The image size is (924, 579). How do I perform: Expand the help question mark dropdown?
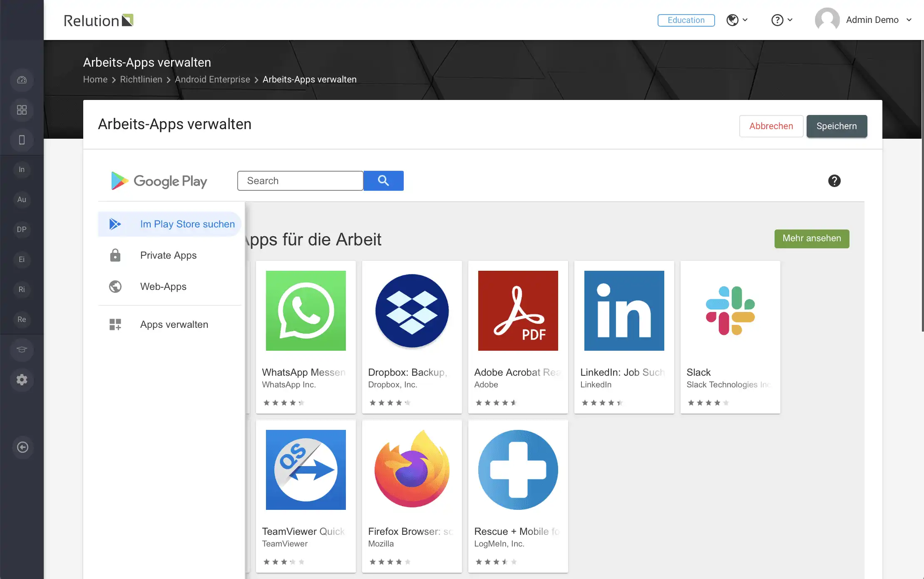coord(782,20)
